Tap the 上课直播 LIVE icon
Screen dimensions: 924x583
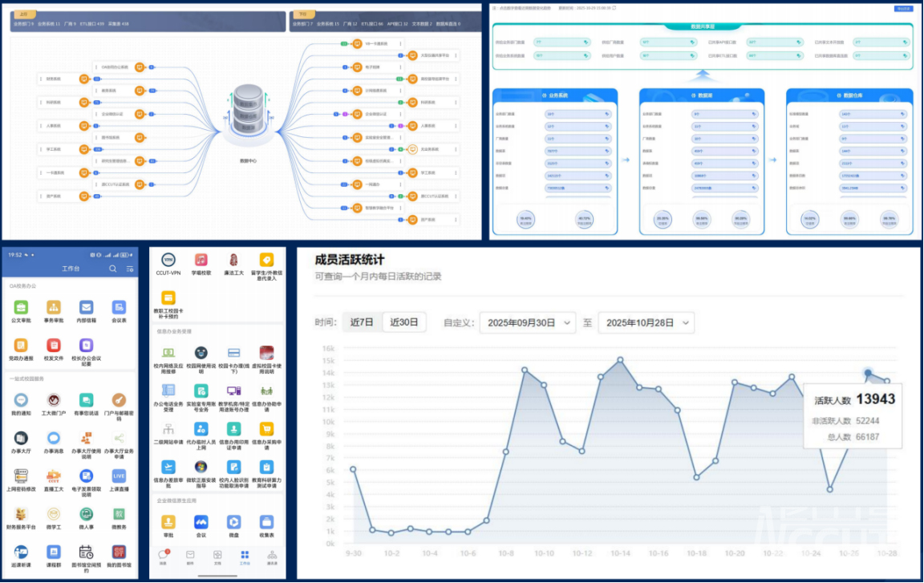point(119,477)
